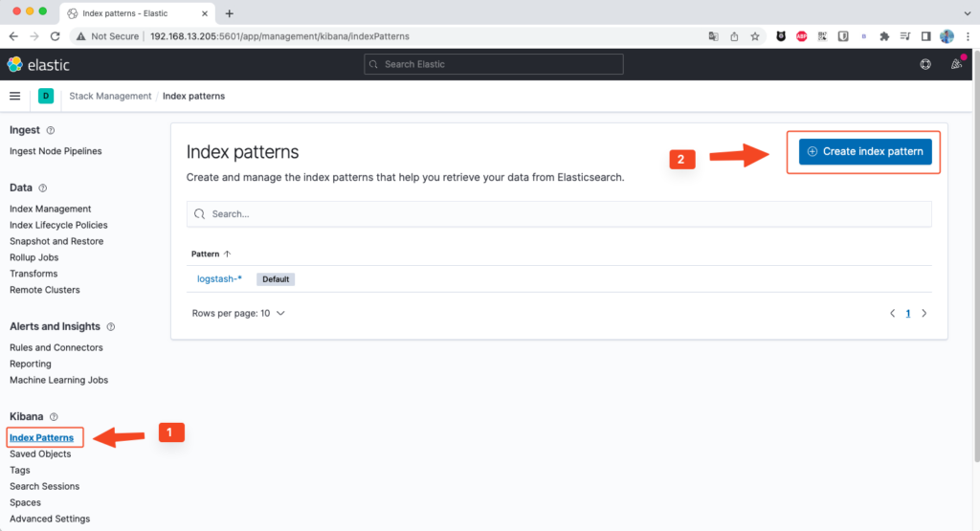Open Remote Clusters
This screenshot has height=531, width=980.
pyautogui.click(x=44, y=290)
